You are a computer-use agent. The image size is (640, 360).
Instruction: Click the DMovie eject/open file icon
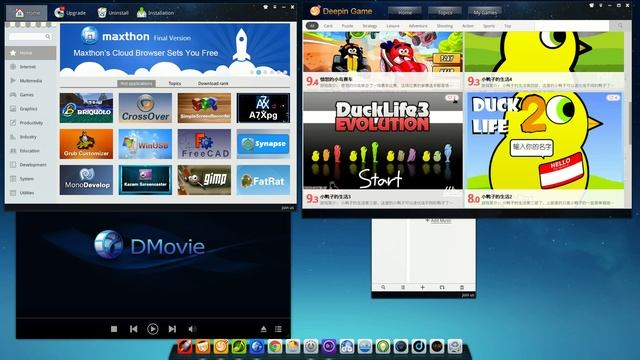pyautogui.click(x=264, y=329)
